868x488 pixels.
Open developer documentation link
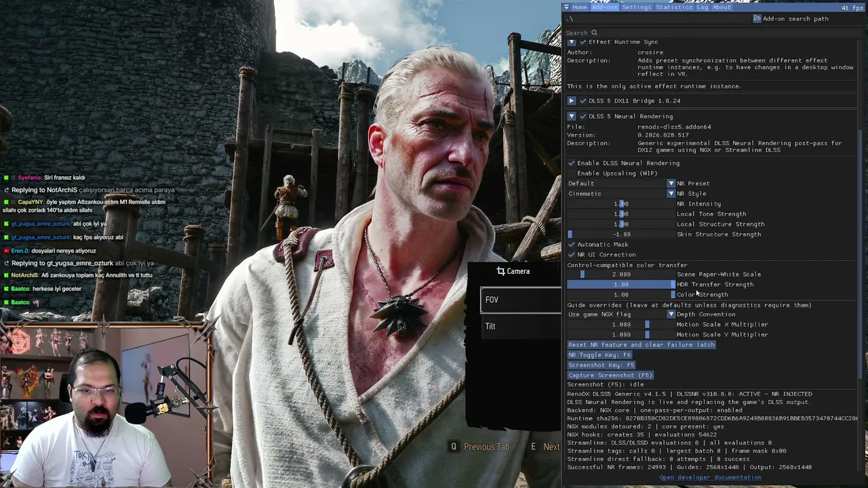[x=710, y=478]
